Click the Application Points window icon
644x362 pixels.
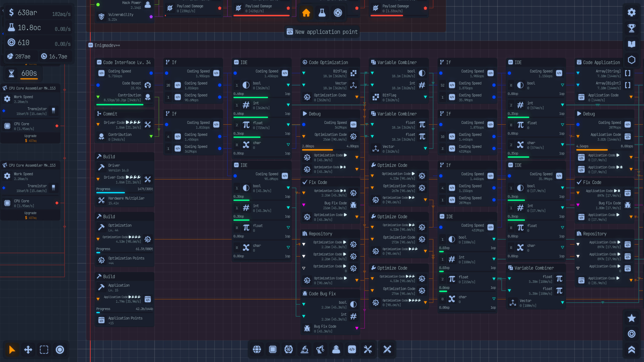tap(101, 320)
